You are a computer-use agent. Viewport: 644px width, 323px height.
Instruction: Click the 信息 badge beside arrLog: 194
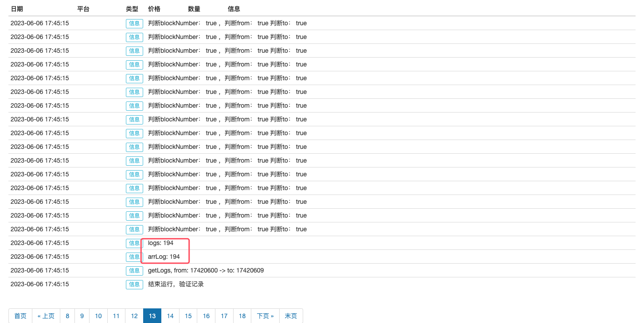coord(134,257)
